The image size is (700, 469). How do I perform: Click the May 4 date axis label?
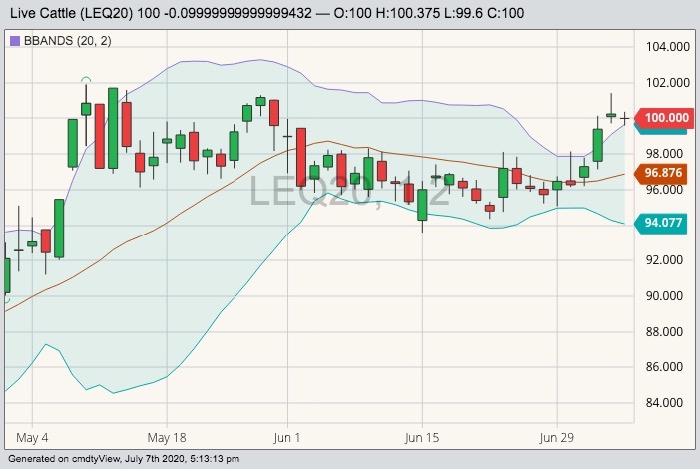32,438
